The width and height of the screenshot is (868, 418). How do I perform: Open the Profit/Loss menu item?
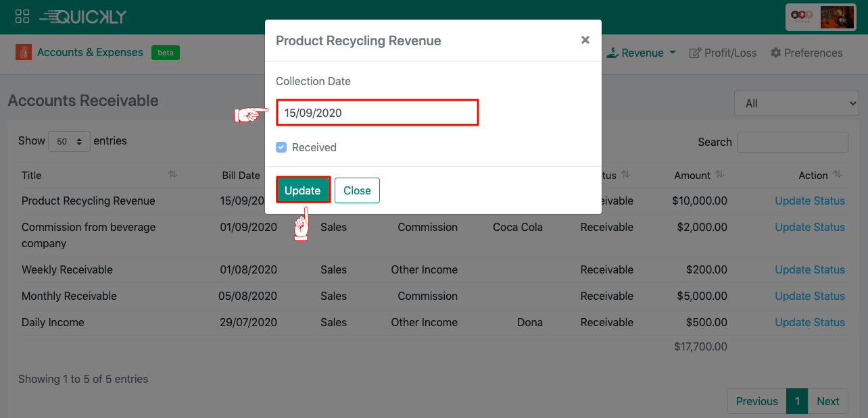point(723,53)
